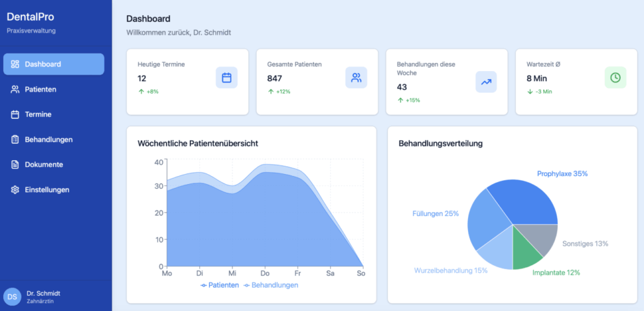
Task: Click the Termine calendar icon in sidebar
Action: coord(16,114)
